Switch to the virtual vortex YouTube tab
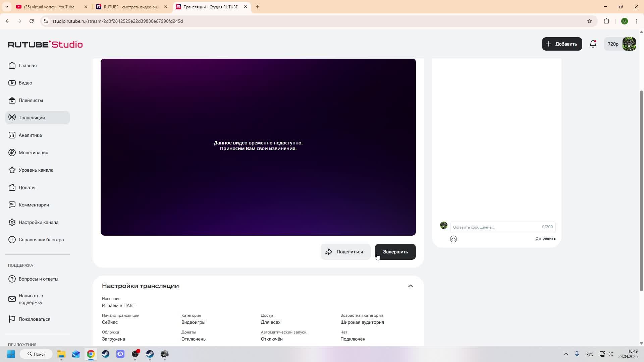The image size is (644, 362). [49, 7]
